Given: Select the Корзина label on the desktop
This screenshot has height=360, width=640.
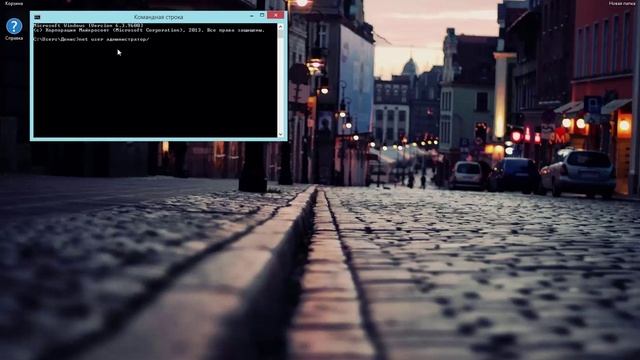Looking at the screenshot, I should coord(13,3).
